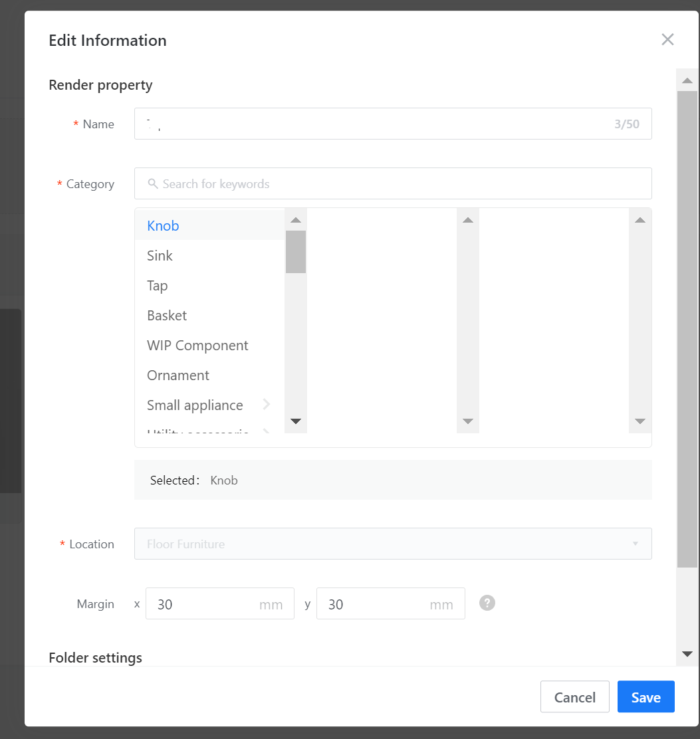
Task: Click the Search for keywords field
Action: coord(399,183)
